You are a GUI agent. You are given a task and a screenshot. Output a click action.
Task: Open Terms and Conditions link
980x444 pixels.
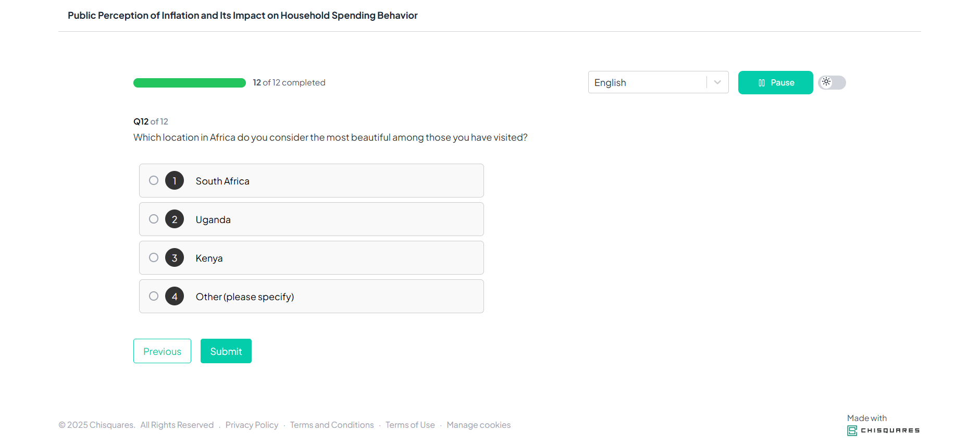(x=332, y=425)
